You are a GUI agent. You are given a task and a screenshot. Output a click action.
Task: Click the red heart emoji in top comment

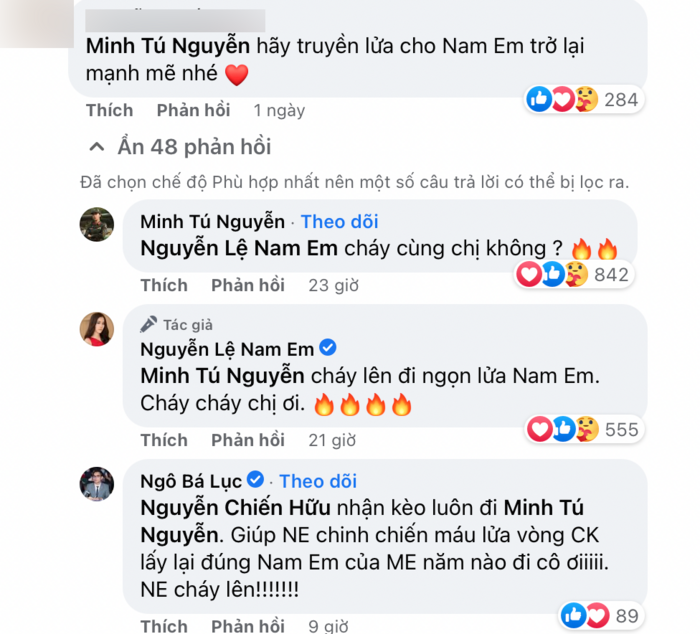click(236, 74)
